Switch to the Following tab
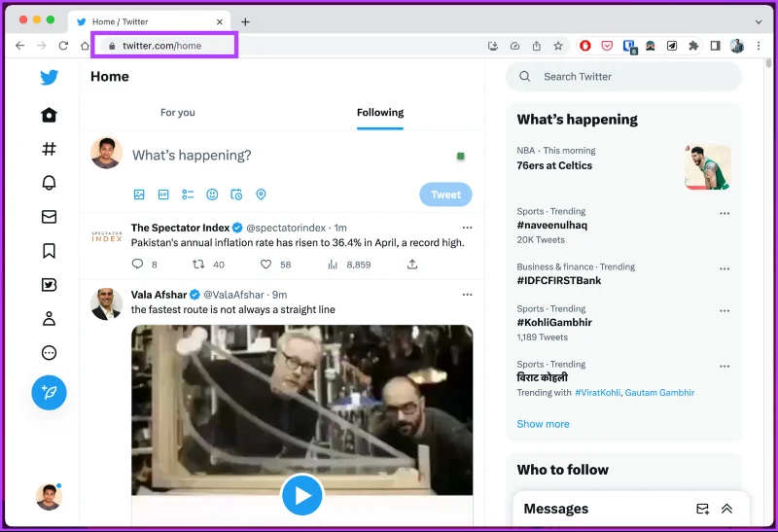This screenshot has width=778, height=532. [x=380, y=113]
